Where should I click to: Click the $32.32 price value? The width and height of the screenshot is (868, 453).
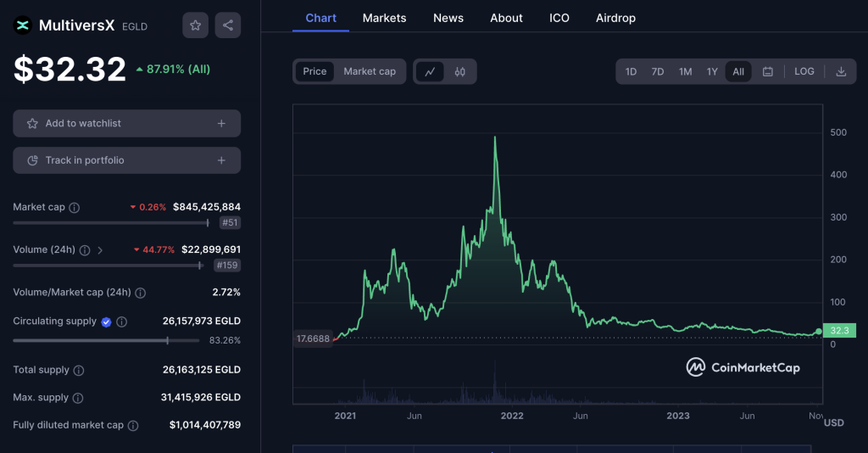point(70,70)
